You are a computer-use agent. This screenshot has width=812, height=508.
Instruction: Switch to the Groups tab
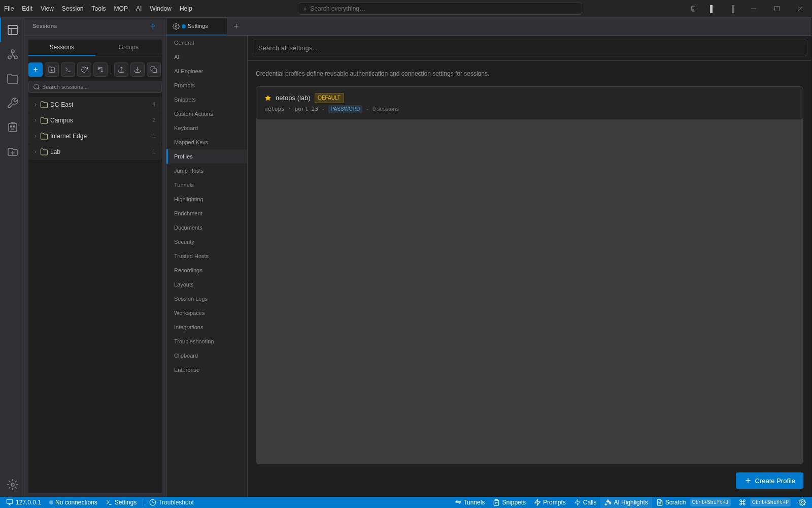[128, 47]
